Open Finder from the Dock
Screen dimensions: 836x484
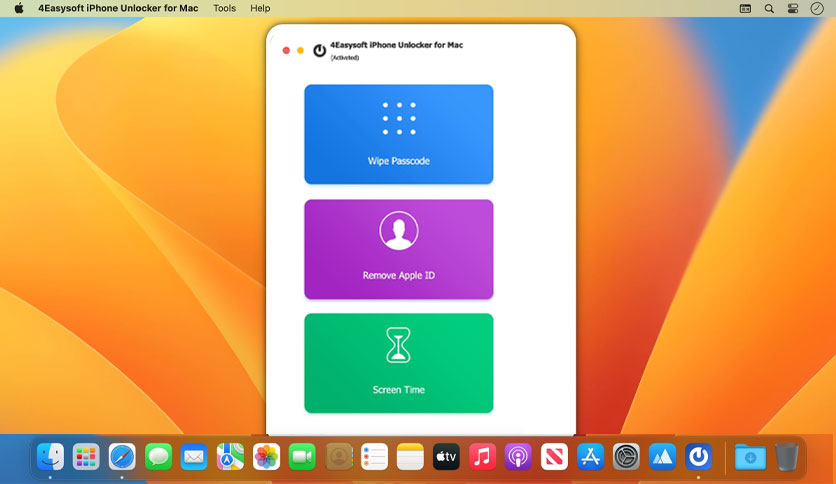[50, 457]
